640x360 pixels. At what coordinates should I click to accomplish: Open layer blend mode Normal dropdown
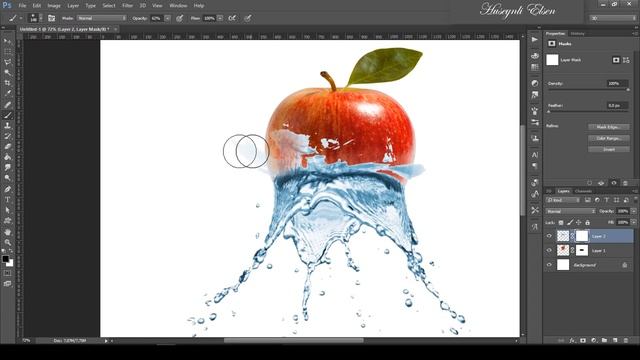pyautogui.click(x=570, y=211)
